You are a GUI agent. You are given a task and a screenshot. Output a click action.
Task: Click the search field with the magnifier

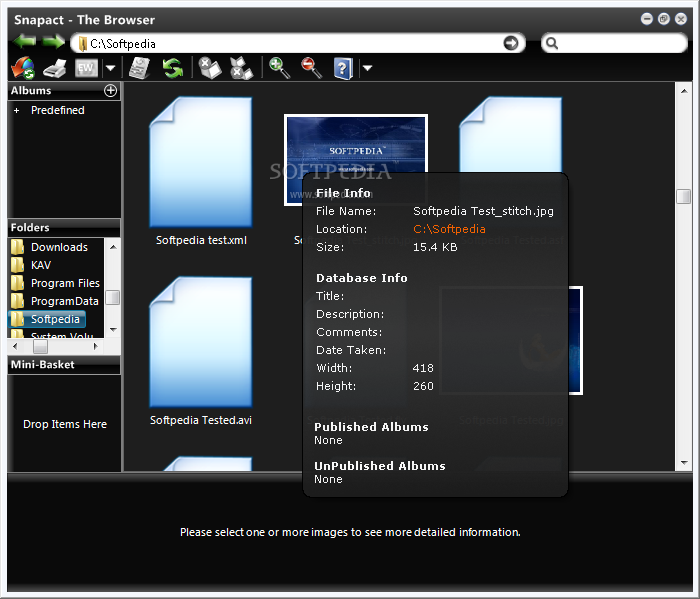pyautogui.click(x=614, y=43)
